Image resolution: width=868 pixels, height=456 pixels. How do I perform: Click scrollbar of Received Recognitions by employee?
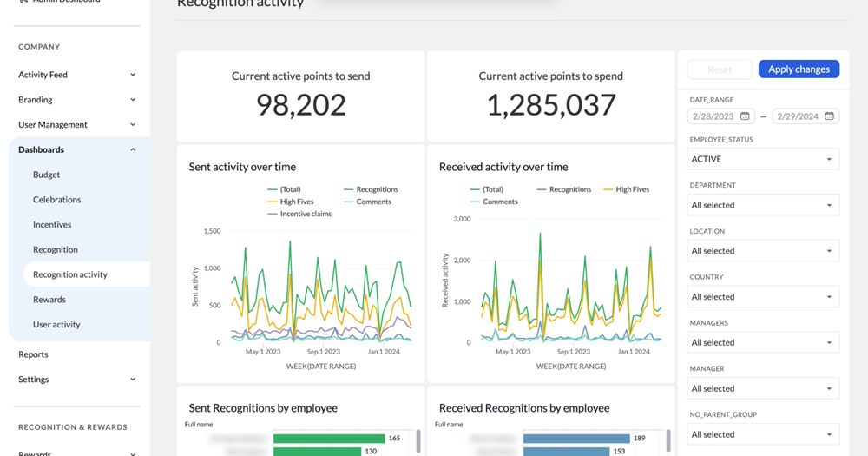[668, 441]
